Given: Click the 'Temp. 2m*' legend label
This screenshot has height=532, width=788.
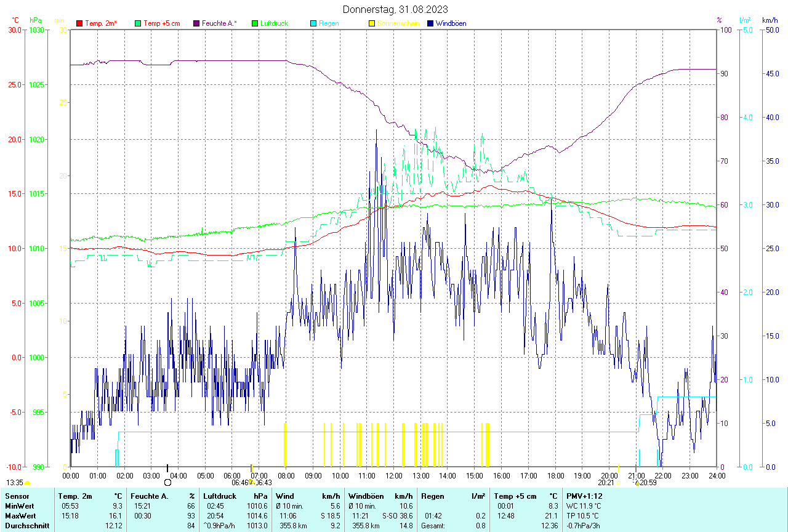Looking at the screenshot, I should pos(101,23).
